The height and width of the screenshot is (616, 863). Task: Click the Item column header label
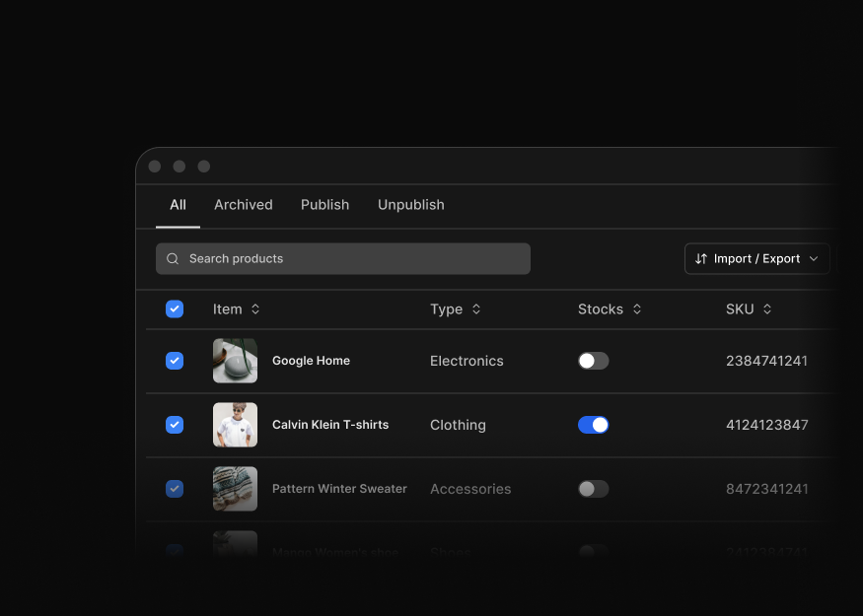tap(227, 309)
